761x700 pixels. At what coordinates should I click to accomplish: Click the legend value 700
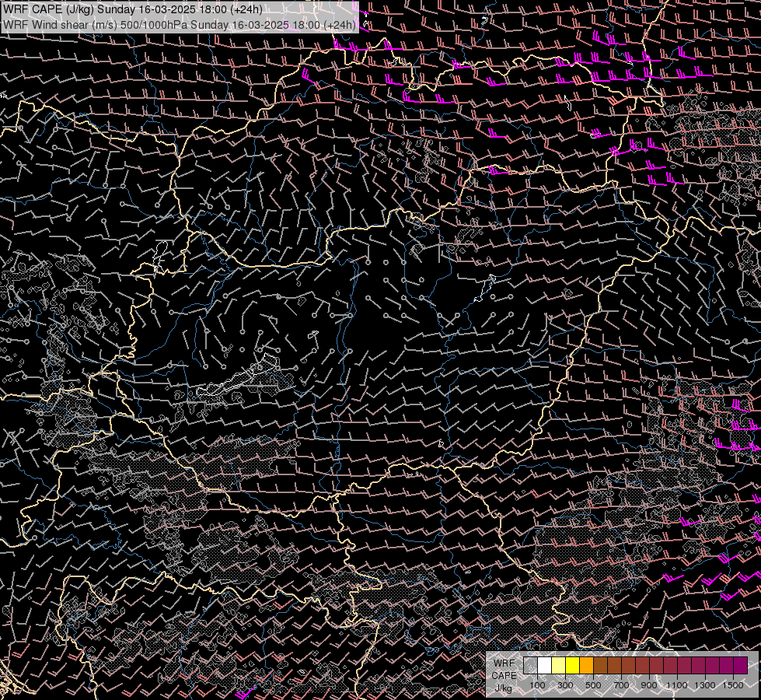click(621, 685)
